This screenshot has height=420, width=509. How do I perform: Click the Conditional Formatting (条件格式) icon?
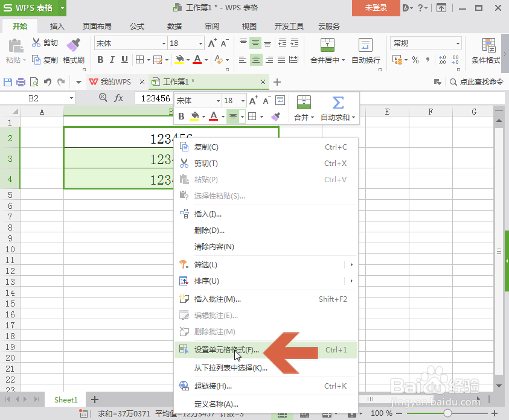pyautogui.click(x=488, y=45)
